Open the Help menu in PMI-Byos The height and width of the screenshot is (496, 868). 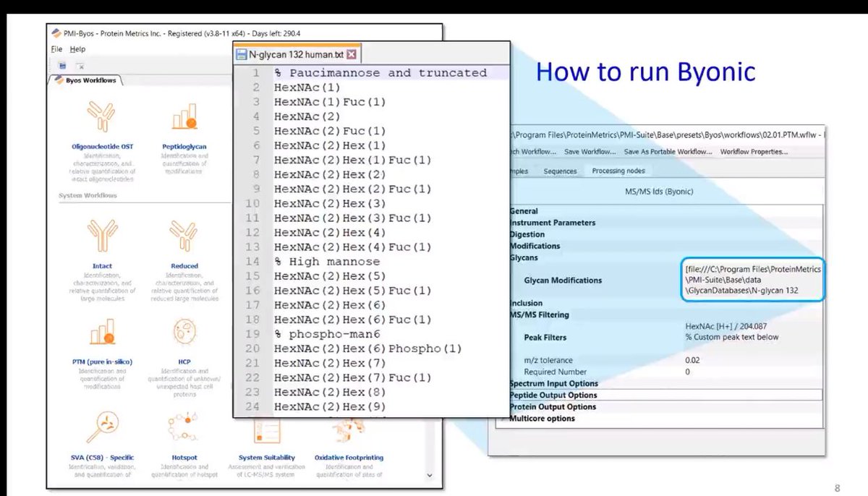click(77, 49)
